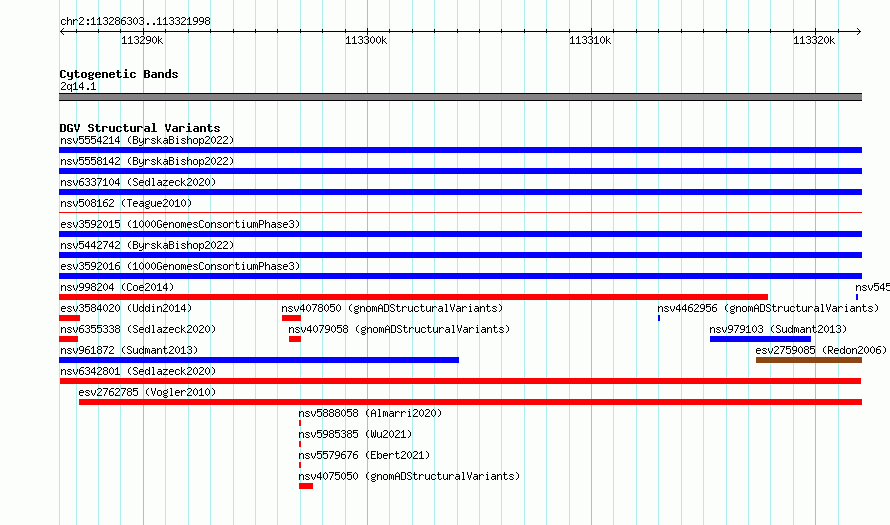The height and width of the screenshot is (525, 890).
Task: Click the brown bar of esv2759085
Action: [x=809, y=360]
